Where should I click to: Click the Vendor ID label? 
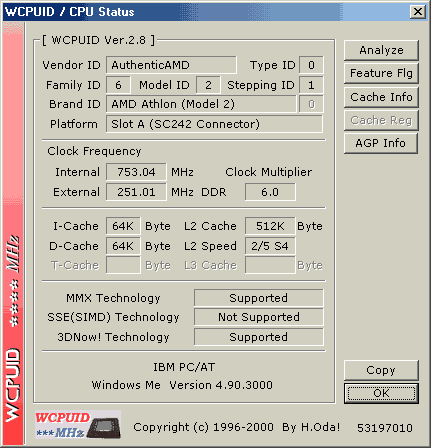point(71,65)
